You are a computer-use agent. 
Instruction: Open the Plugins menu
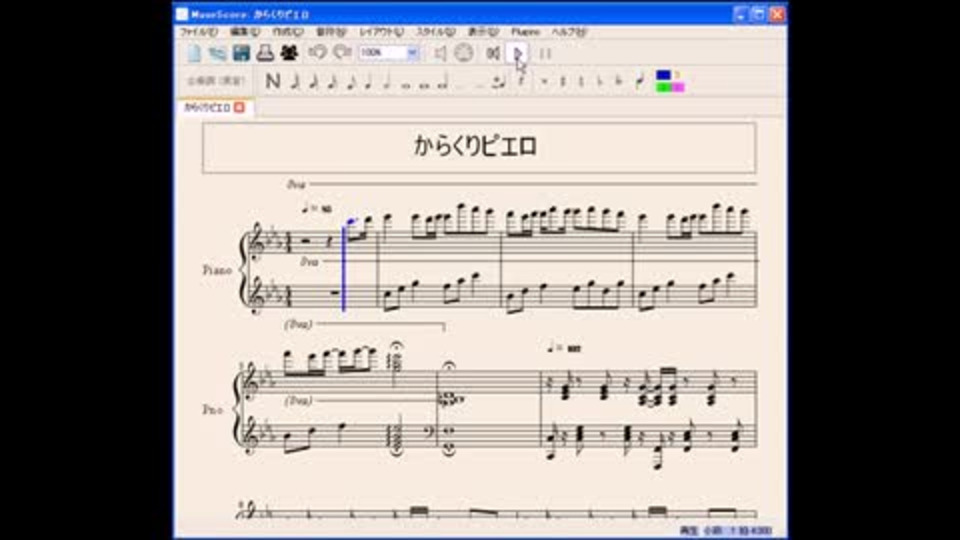(525, 32)
